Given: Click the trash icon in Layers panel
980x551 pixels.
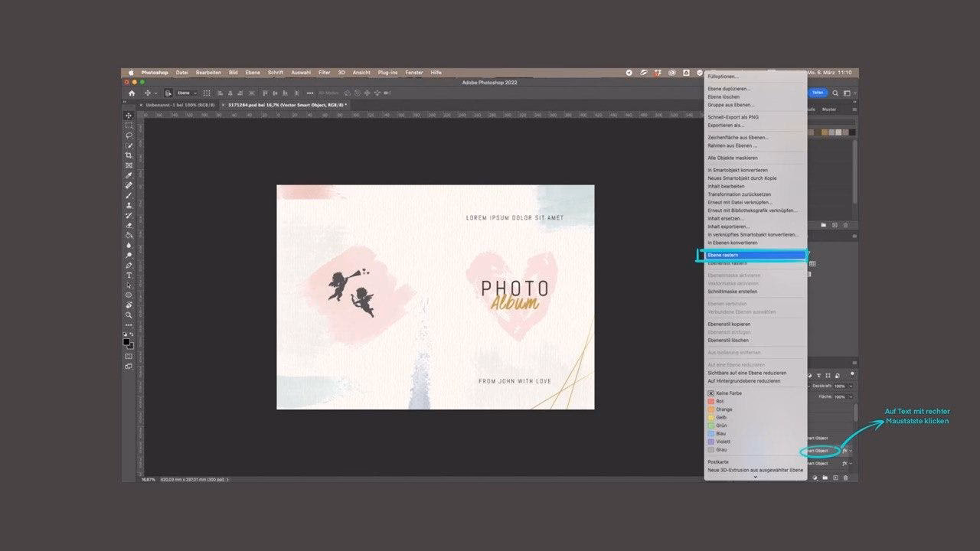Looking at the screenshot, I should point(845,478).
